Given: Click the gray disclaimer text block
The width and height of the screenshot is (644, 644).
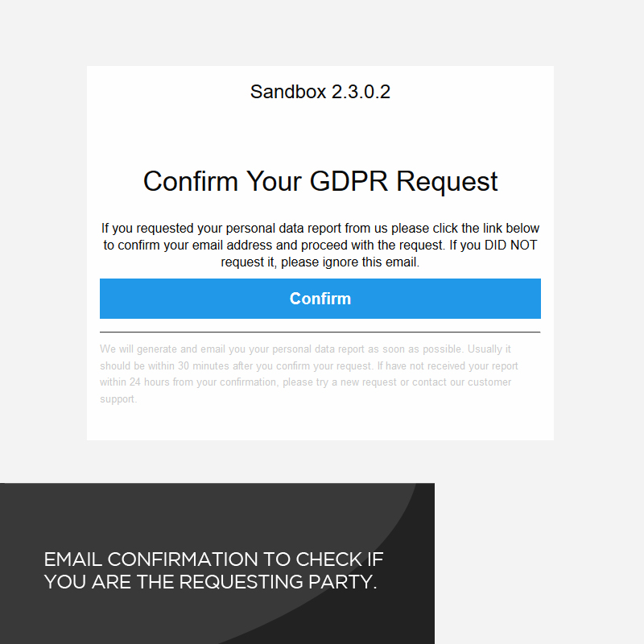Looking at the screenshot, I should (x=320, y=374).
